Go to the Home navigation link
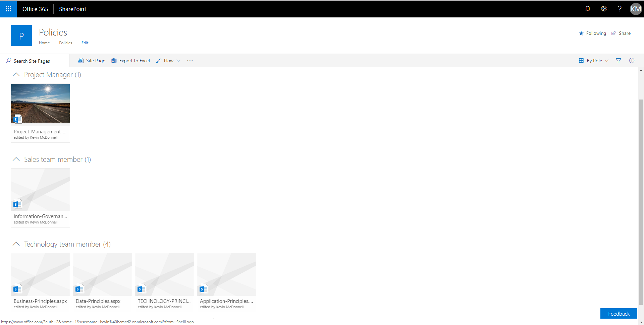The width and height of the screenshot is (644, 325). pyautogui.click(x=44, y=43)
